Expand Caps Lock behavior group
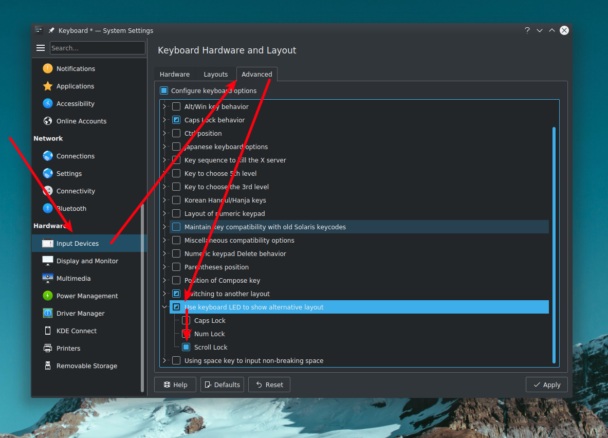This screenshot has width=608, height=438. (164, 120)
